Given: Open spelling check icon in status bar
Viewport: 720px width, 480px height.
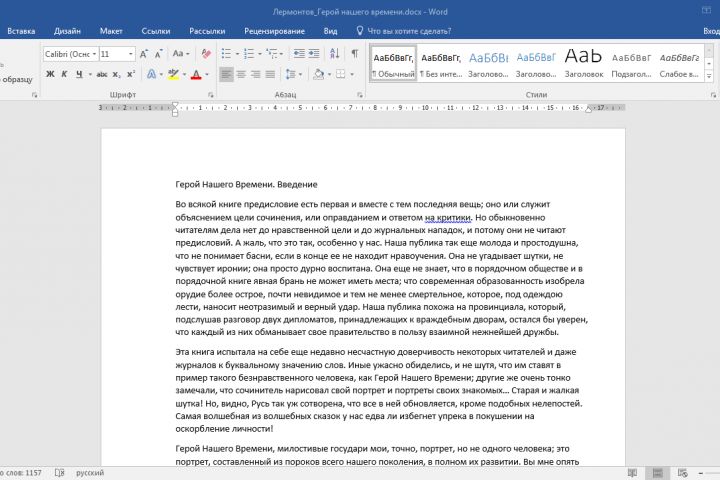Looking at the screenshot, I should click(59, 473).
